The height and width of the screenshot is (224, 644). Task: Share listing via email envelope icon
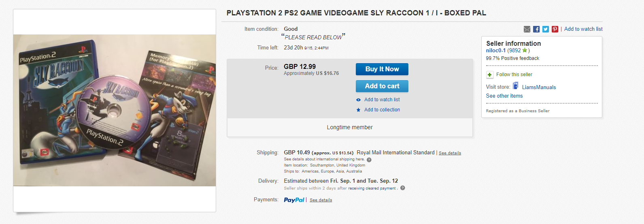point(527,29)
